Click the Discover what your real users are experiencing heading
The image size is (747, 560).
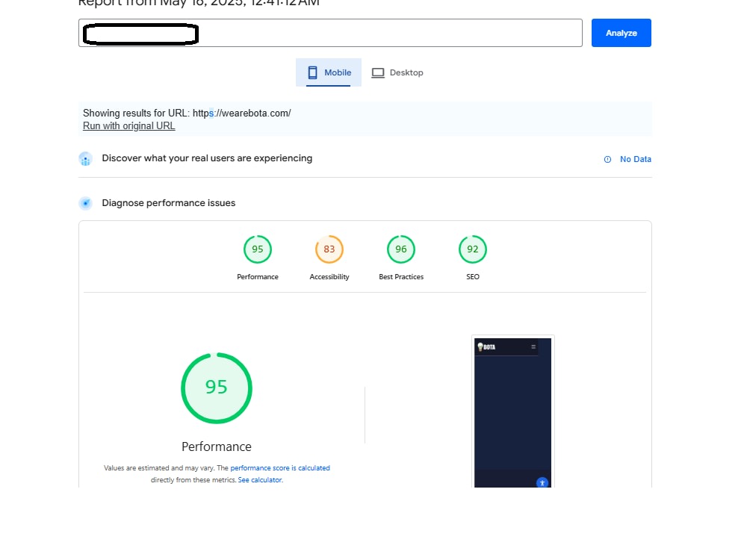point(207,158)
